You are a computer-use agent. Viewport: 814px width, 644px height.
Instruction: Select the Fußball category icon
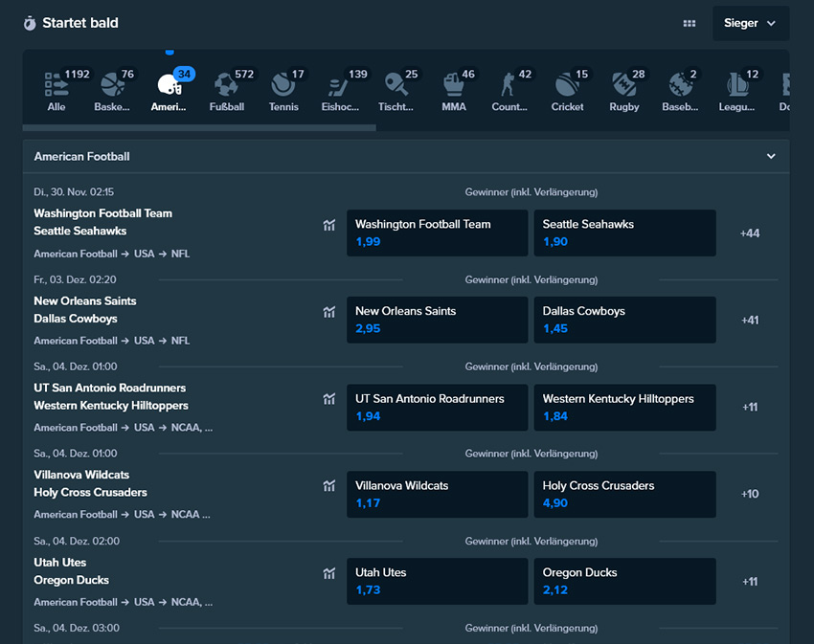(x=226, y=84)
